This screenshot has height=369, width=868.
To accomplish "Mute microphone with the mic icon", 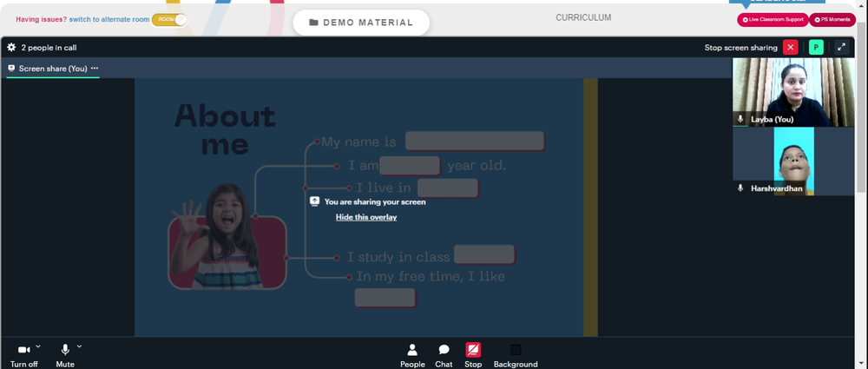I will tap(65, 350).
